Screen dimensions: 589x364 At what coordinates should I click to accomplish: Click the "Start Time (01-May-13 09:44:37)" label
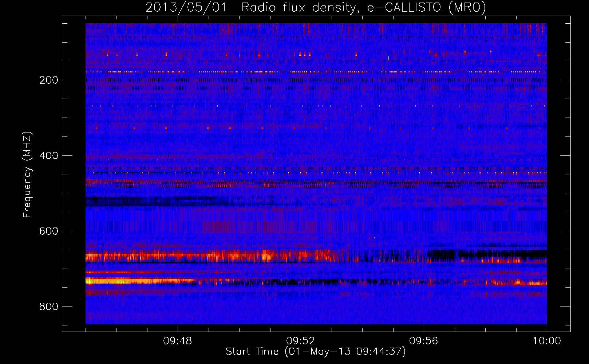coord(316,352)
